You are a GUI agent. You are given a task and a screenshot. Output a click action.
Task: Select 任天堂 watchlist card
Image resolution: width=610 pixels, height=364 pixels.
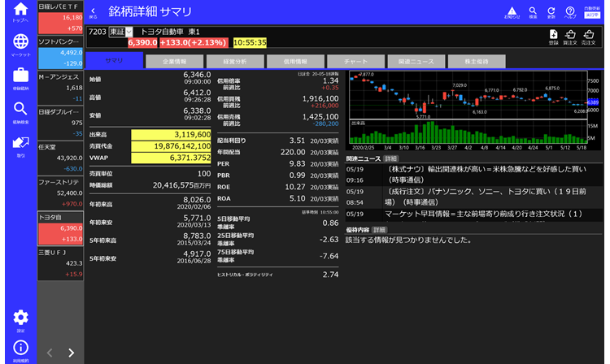[x=60, y=158]
